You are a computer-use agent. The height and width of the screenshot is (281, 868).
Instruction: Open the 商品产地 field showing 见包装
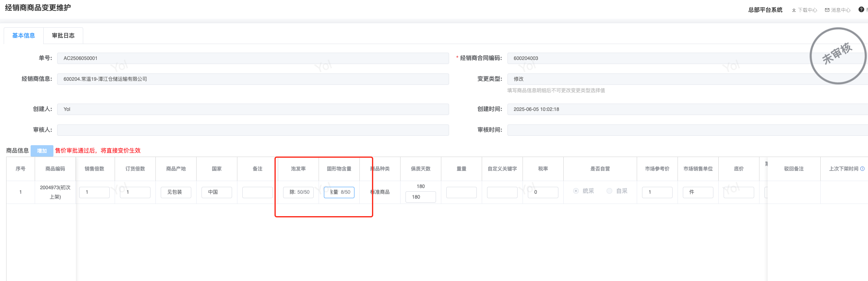click(x=176, y=192)
